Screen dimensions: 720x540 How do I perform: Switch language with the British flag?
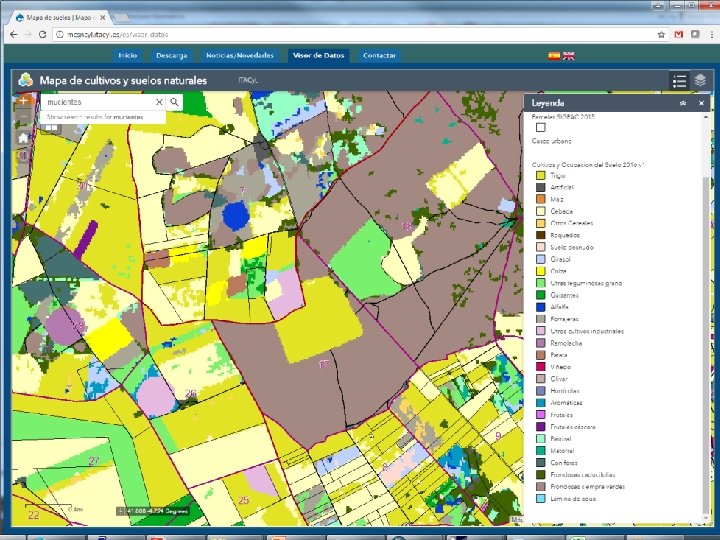569,56
